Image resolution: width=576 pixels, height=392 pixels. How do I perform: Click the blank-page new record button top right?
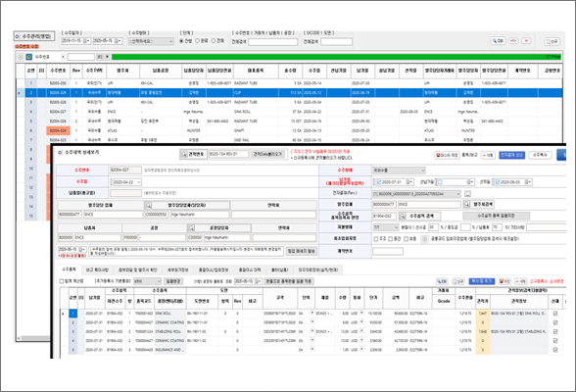(552, 41)
